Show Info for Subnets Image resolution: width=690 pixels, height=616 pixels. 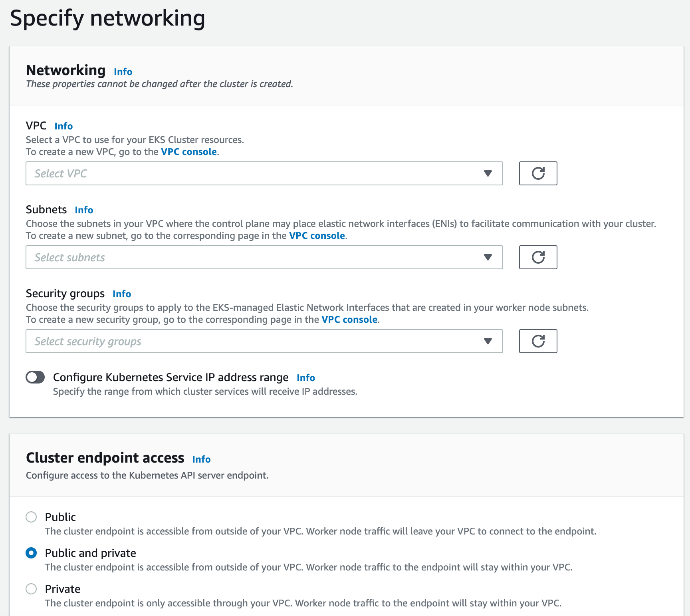click(x=84, y=210)
